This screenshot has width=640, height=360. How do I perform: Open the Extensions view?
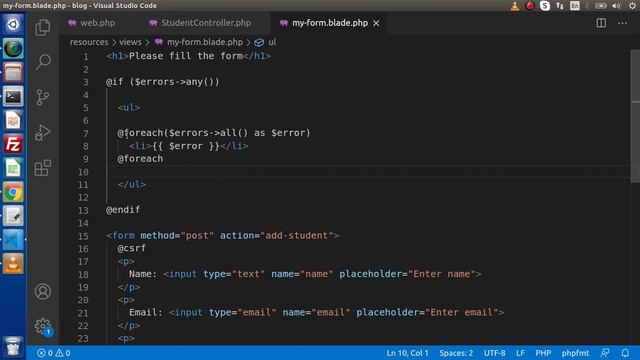pos(43,168)
